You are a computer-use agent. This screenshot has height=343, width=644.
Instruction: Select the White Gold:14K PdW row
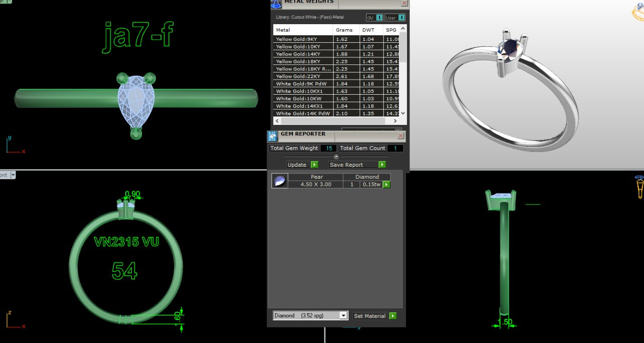point(336,113)
